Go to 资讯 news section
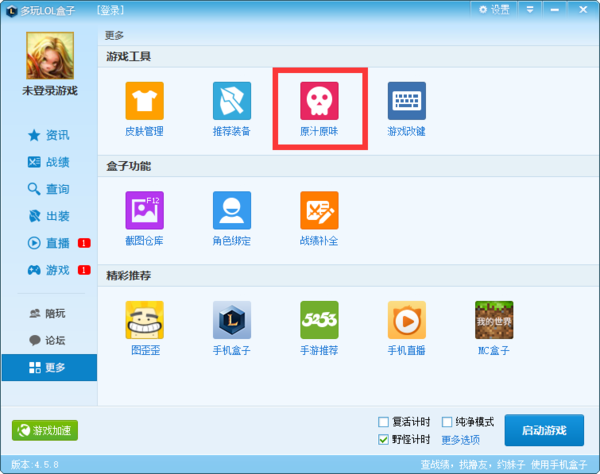 point(49,135)
